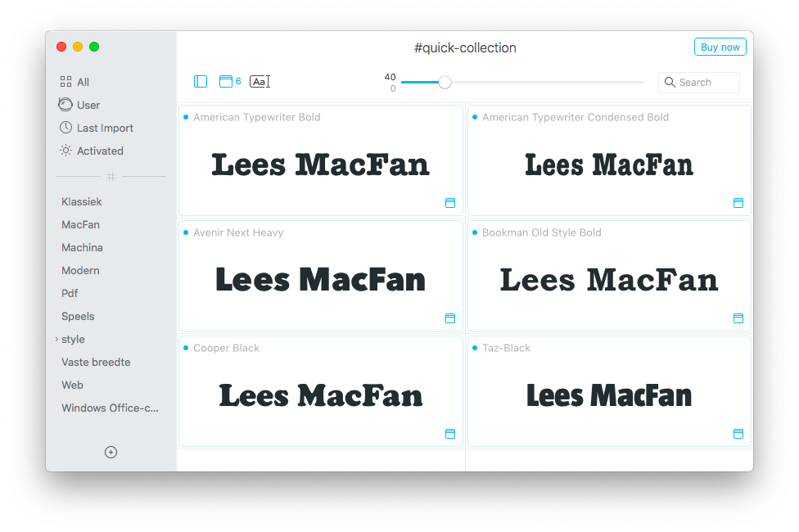Click the American Typewriter Condensed Bold preview text
The height and width of the screenshot is (532, 799).
(609, 165)
